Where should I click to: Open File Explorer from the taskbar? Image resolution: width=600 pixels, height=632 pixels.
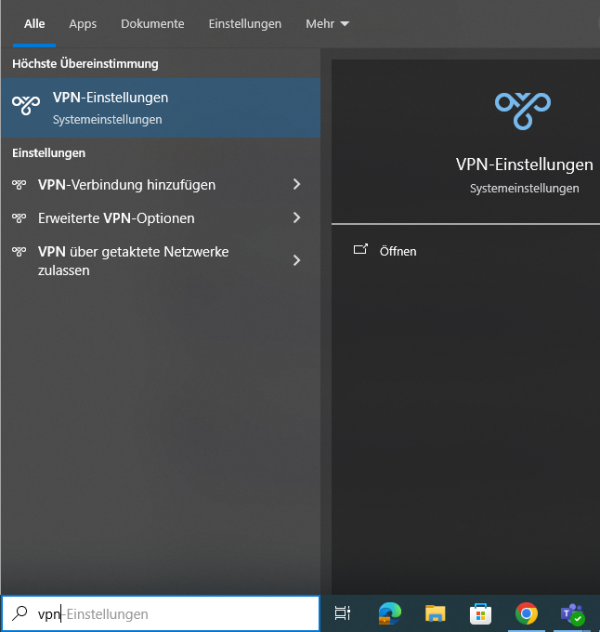(x=435, y=613)
